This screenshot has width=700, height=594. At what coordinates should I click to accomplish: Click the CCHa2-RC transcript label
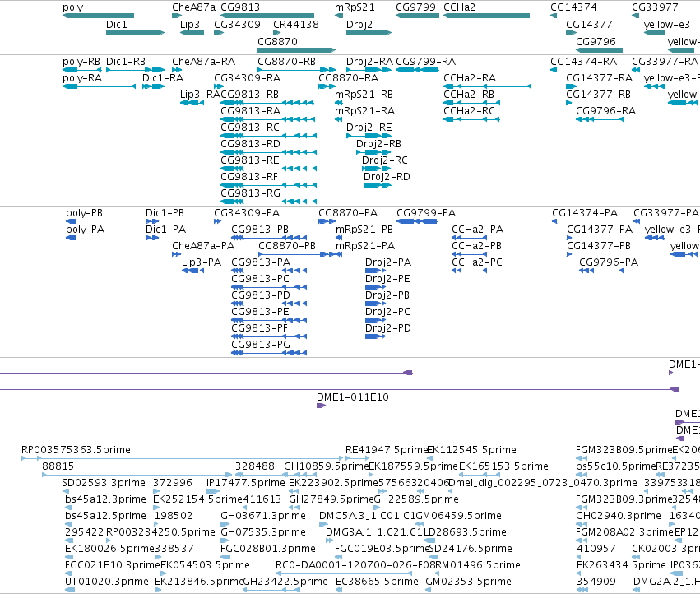coord(469,111)
